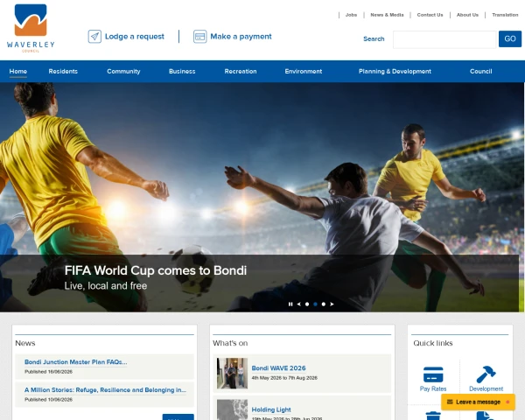
Task: Follow the About Us link
Action: pyautogui.click(x=467, y=15)
